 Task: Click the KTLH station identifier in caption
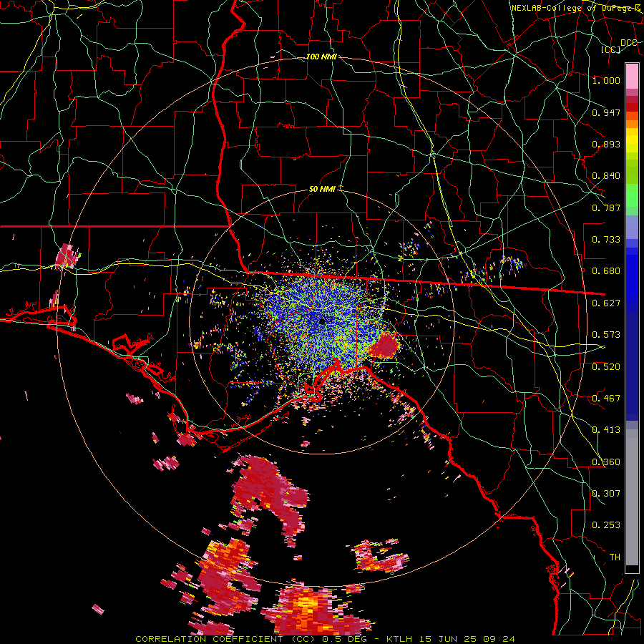399,639
